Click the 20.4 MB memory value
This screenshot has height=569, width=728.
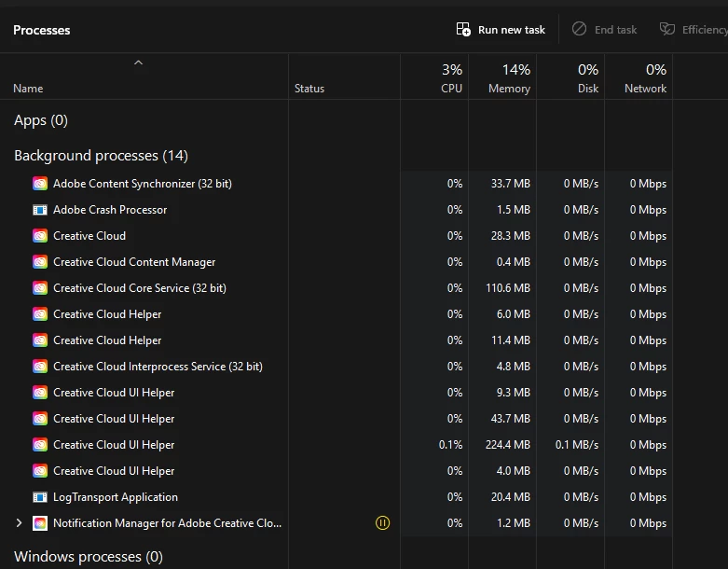[510, 497]
